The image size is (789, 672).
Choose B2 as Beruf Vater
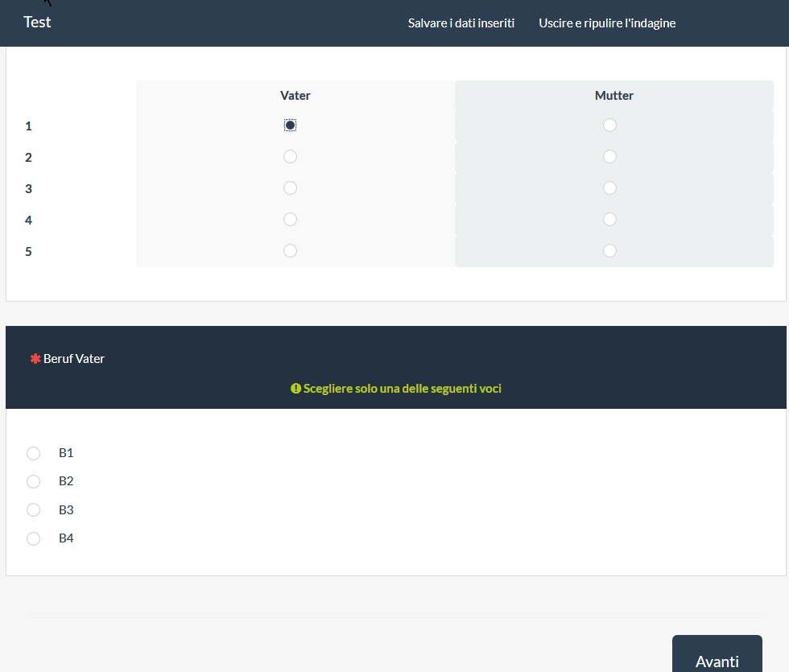[x=34, y=482]
